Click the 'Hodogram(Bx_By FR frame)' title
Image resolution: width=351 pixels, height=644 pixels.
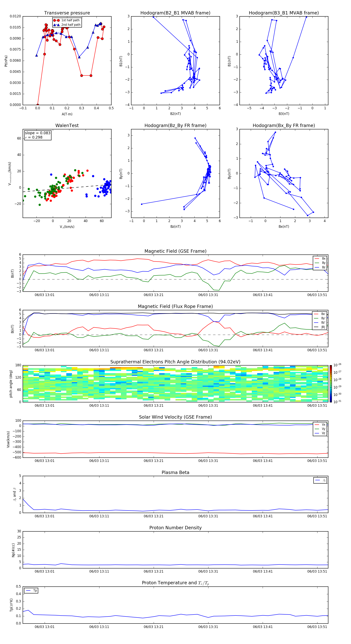pyautogui.click(x=284, y=125)
